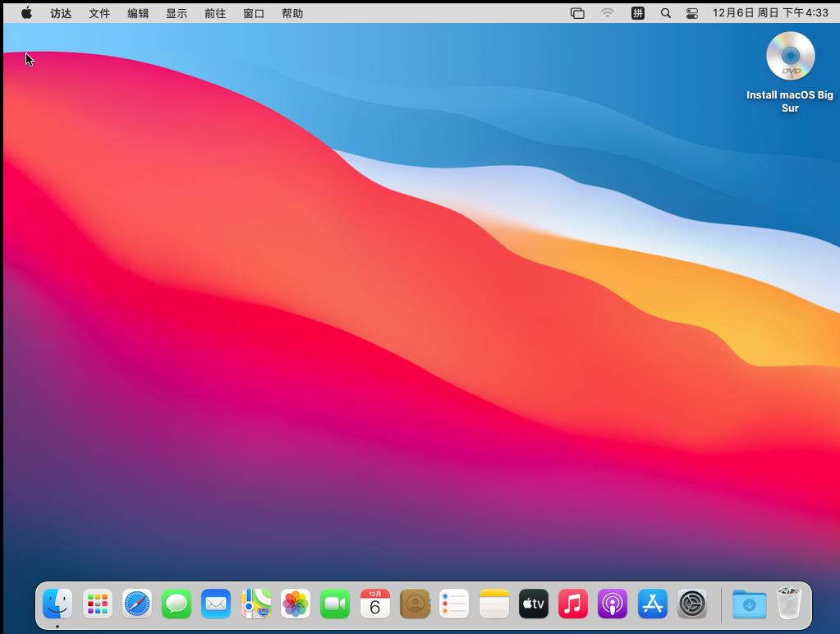The image size is (840, 634).
Task: Launch Safari browser from the Dock
Action: point(137,604)
